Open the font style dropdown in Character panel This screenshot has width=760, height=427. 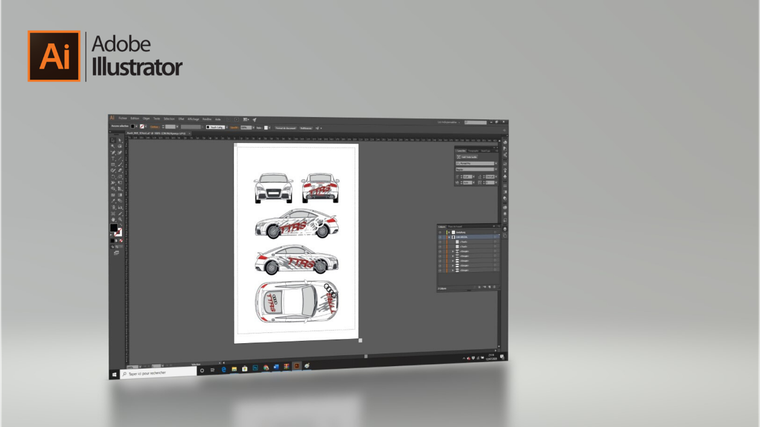pos(496,169)
